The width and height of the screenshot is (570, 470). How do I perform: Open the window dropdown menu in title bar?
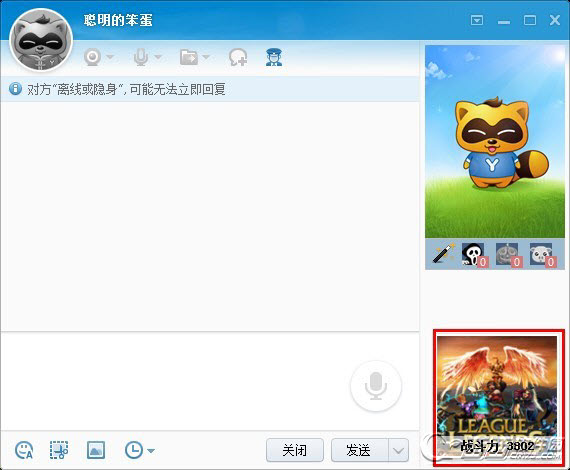(x=477, y=20)
